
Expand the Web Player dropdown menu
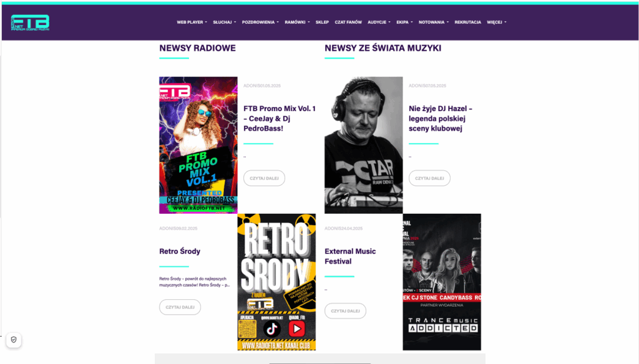coord(192,22)
